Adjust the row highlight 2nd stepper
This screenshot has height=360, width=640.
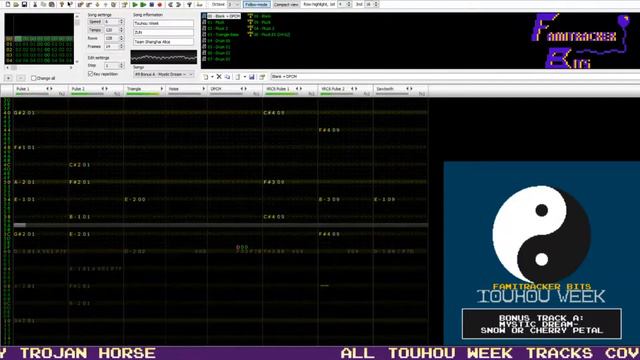[x=376, y=4]
